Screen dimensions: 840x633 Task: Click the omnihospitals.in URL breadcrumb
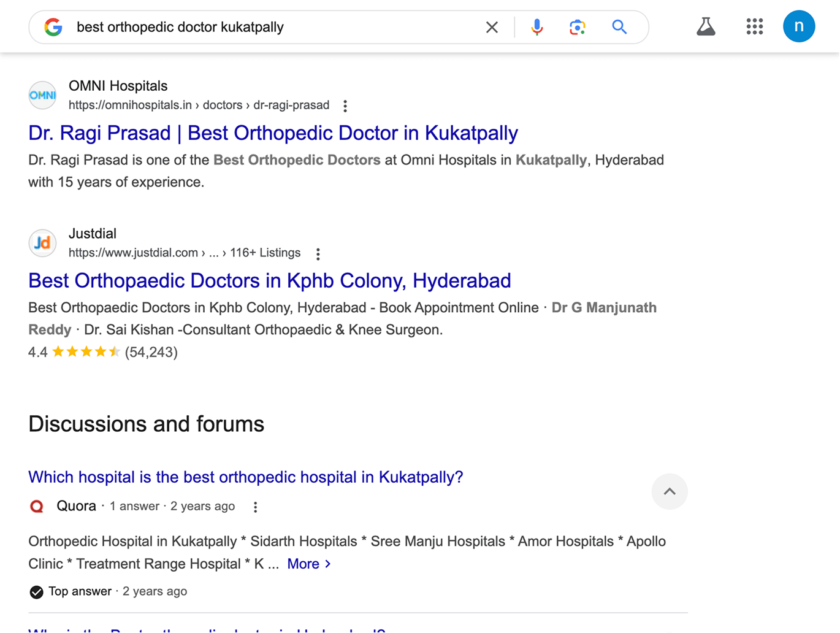point(199,105)
